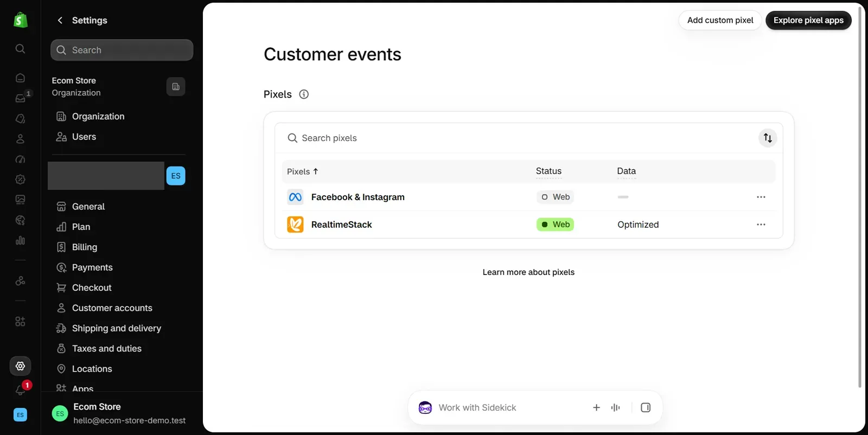Click the RealtimeStack orange app icon

tap(295, 225)
